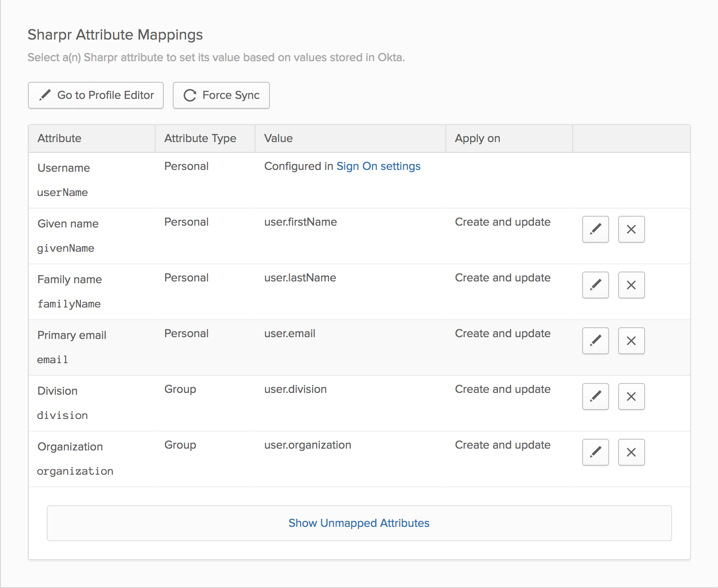Remove the Given name mapping
Viewport: 718px width, 588px height.
631,229
